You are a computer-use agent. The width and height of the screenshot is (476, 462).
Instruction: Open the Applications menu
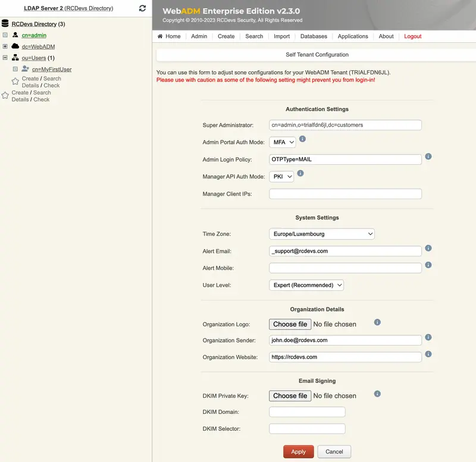(353, 36)
